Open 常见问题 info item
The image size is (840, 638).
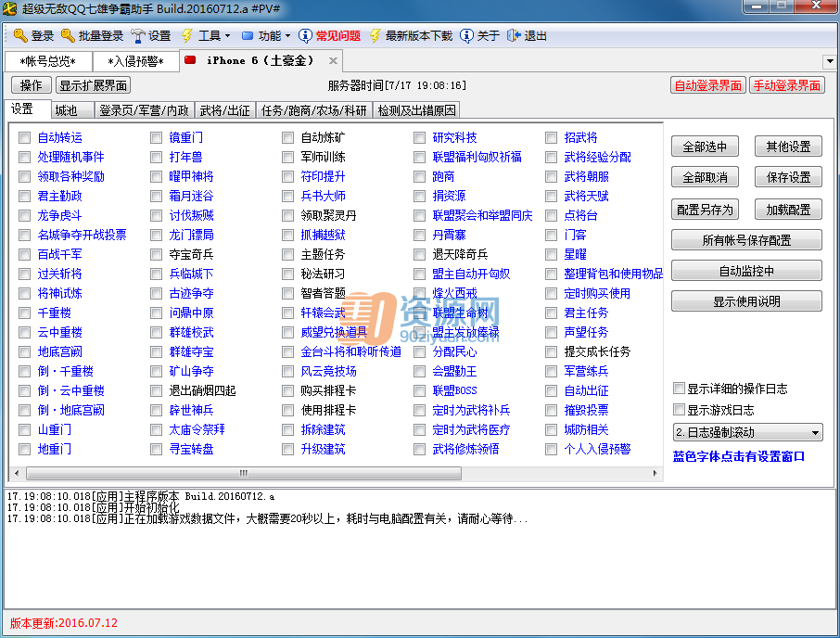[x=329, y=36]
